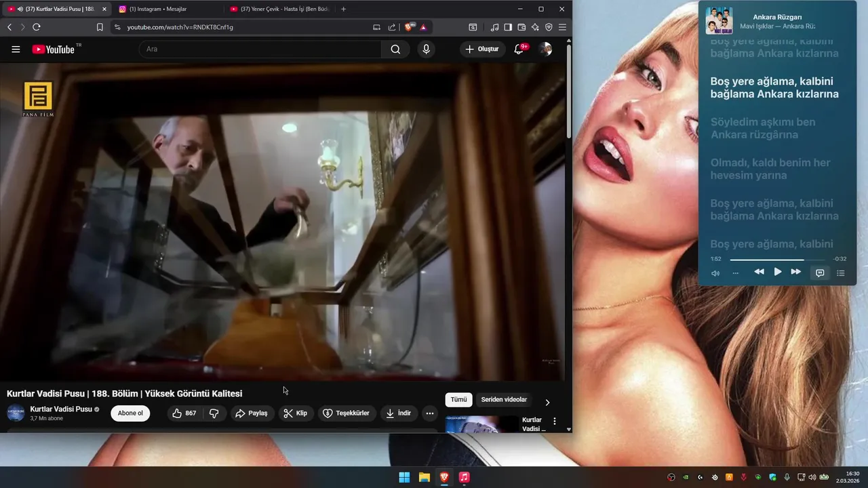Open the YouTube guide hamburger menu
Screen dimensions: 868x488
point(16,49)
